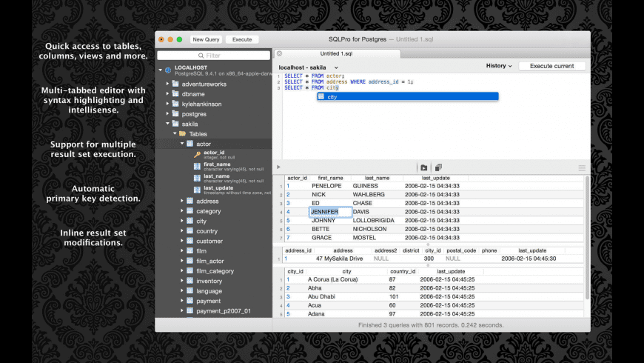Select the city autocomplete suggestion
Image resolution: width=644 pixels, height=363 pixels.
407,96
